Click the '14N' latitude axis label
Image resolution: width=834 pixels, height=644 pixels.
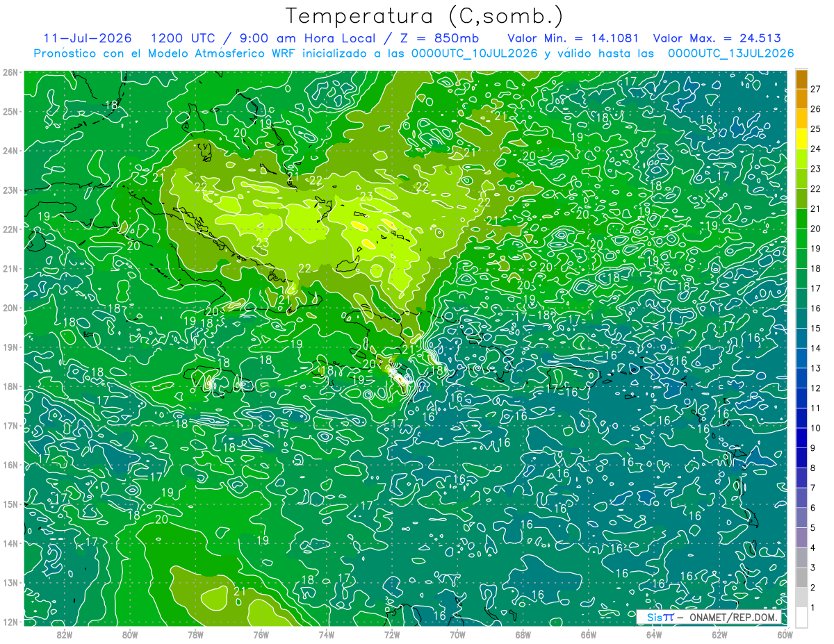click(x=10, y=543)
